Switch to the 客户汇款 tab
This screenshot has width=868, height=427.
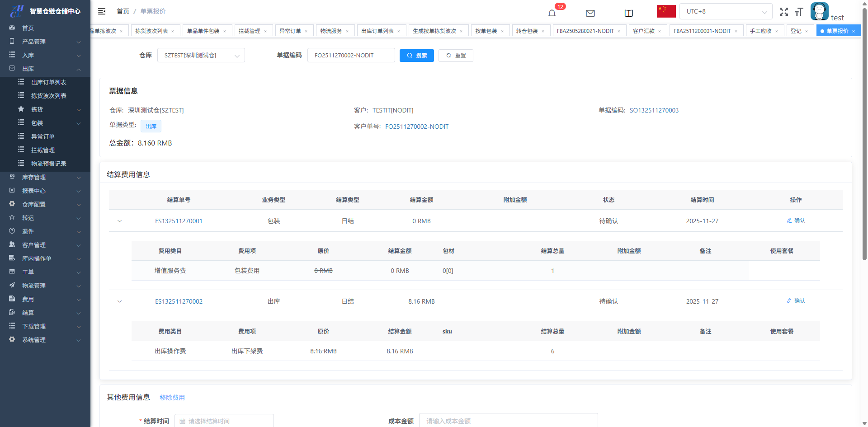(643, 31)
